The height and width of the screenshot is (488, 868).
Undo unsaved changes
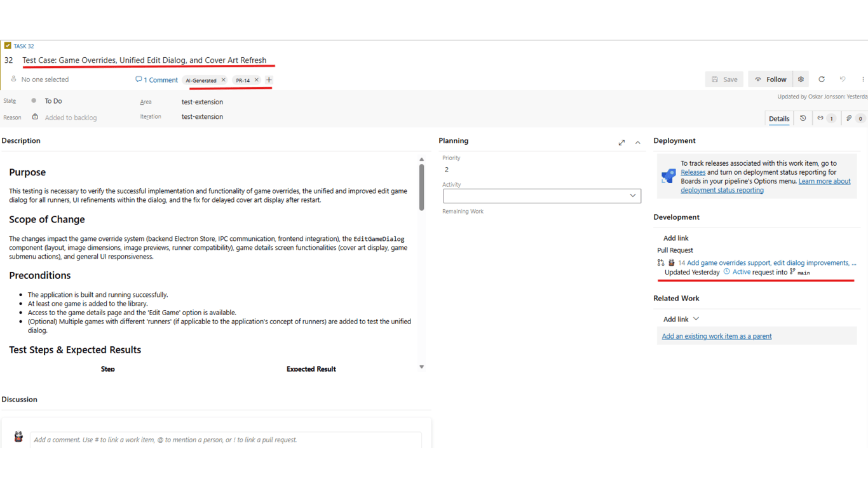[x=843, y=79]
